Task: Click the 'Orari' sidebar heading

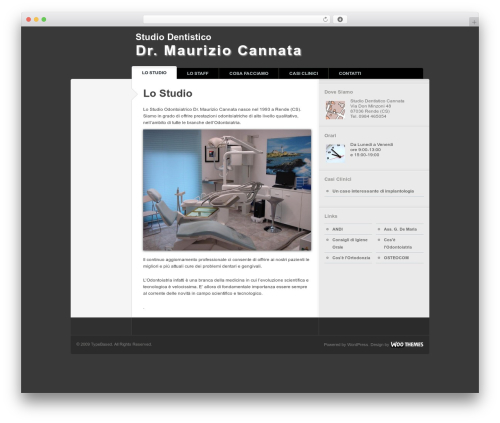Action: point(330,135)
